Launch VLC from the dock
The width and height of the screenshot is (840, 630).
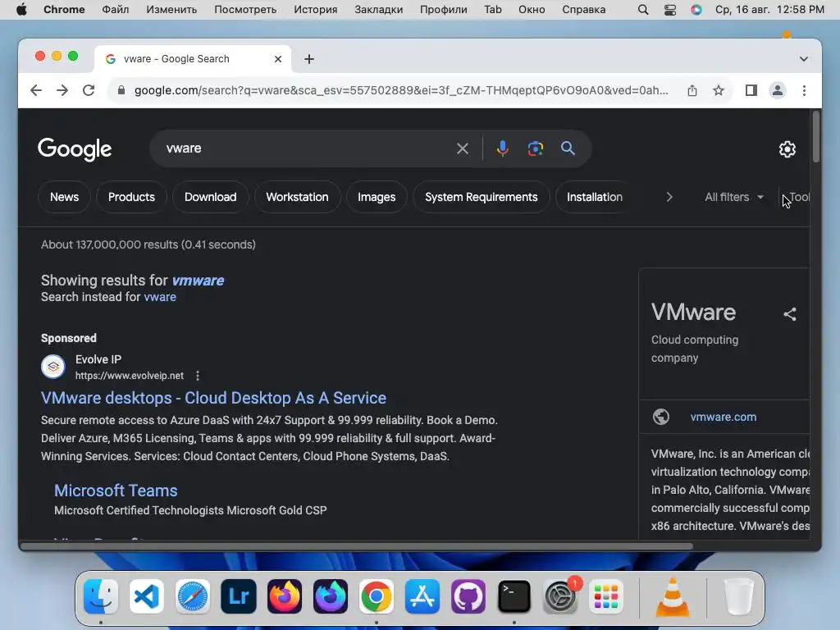673,596
